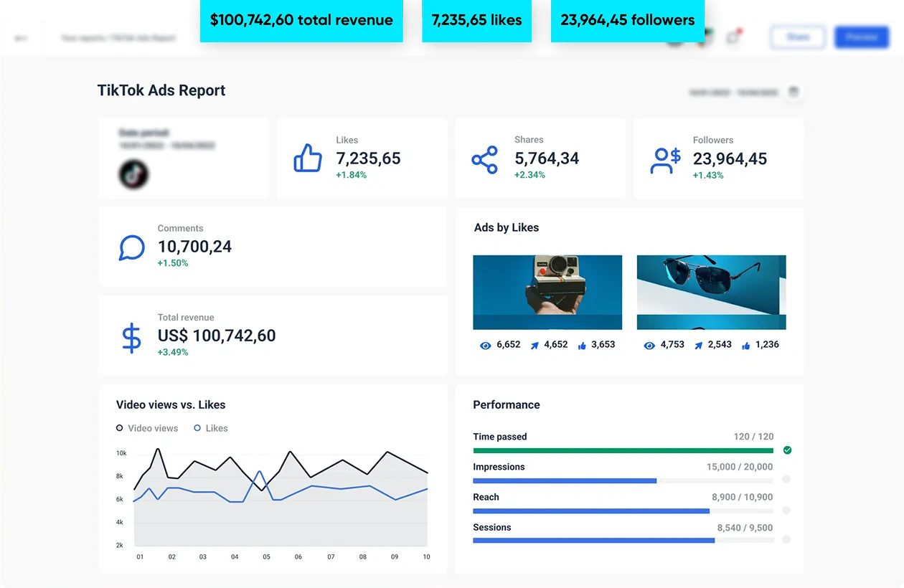Viewport: 904px width, 588px height.
Task: Click the Share button
Action: pyautogui.click(x=797, y=37)
